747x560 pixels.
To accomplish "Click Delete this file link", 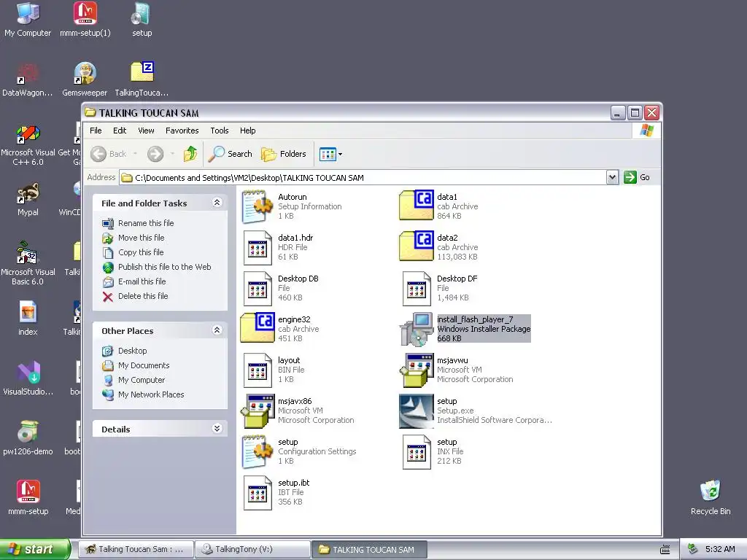I will click(143, 296).
